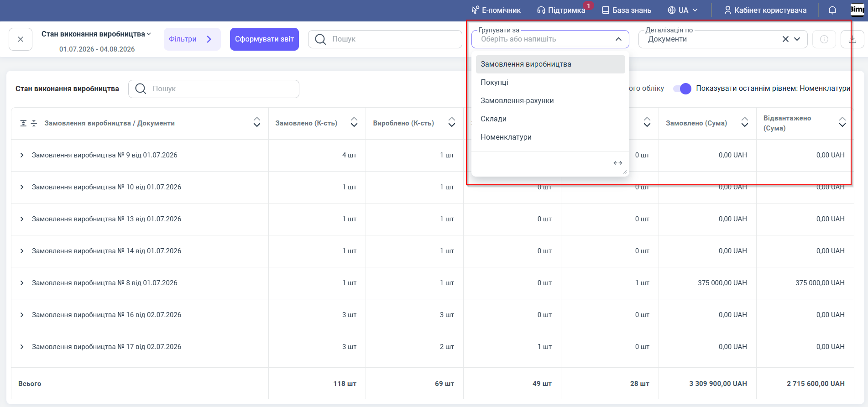868x407 pixels.
Task: Sort by Відвантажено (Сума) column
Action: [842, 122]
